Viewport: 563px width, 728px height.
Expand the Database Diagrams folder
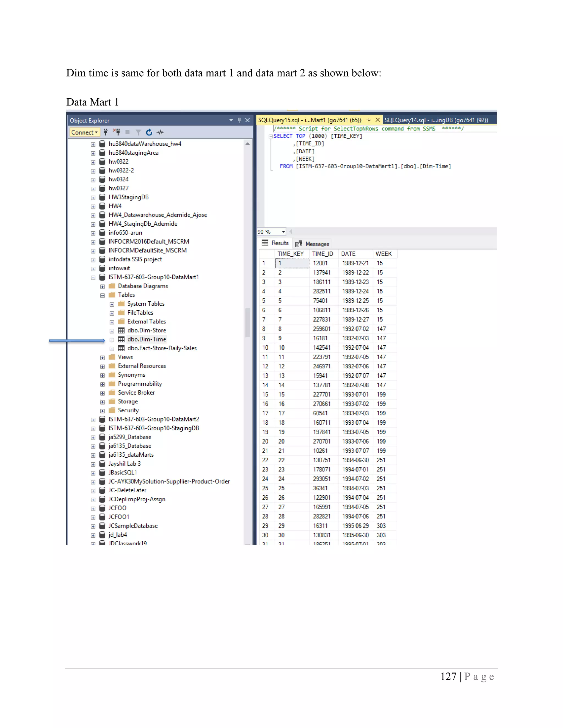click(x=102, y=287)
